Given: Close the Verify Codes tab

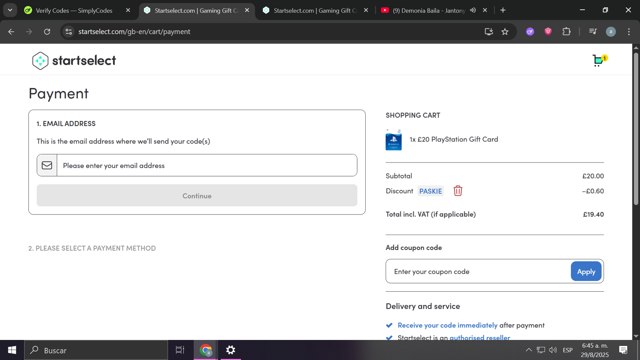Looking at the screenshot, I should point(128,10).
